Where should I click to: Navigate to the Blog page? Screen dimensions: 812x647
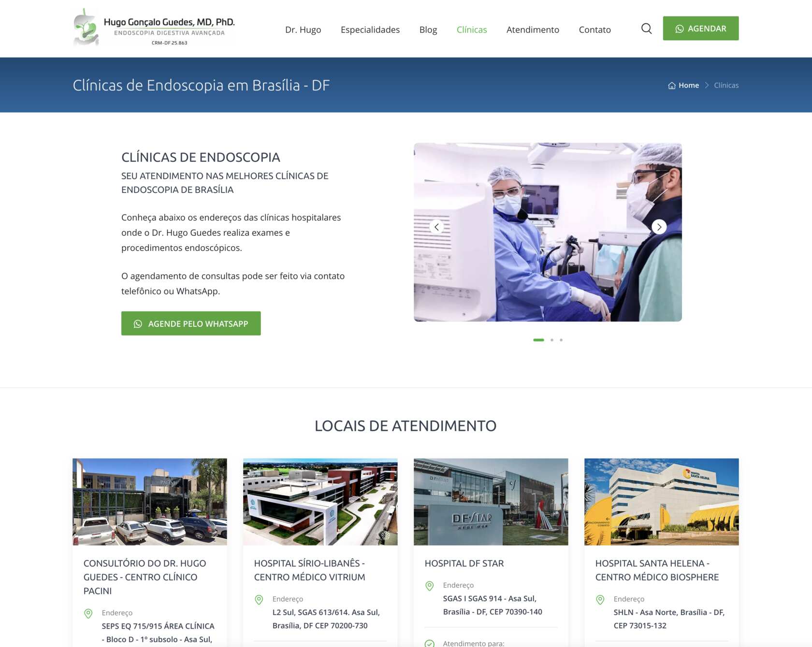pyautogui.click(x=428, y=29)
